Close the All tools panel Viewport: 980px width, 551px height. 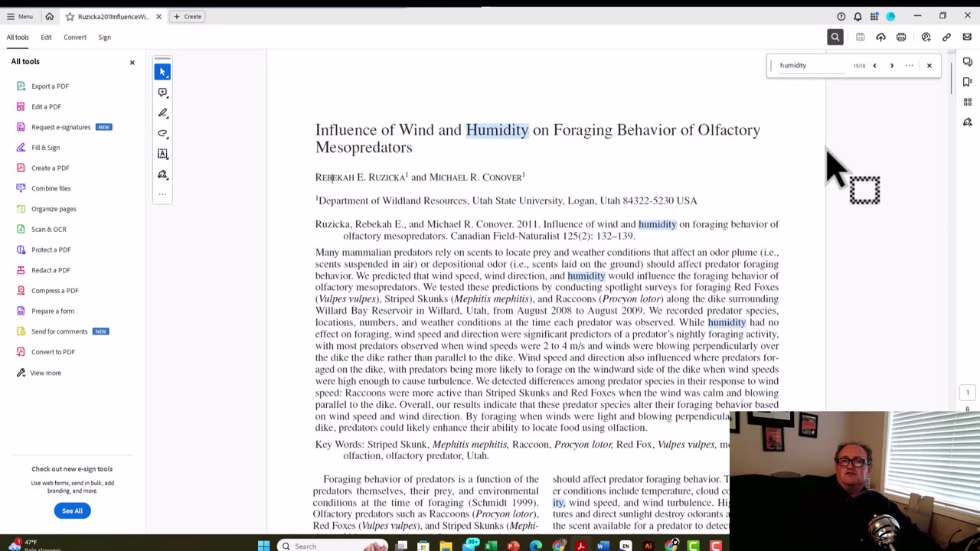(x=132, y=62)
